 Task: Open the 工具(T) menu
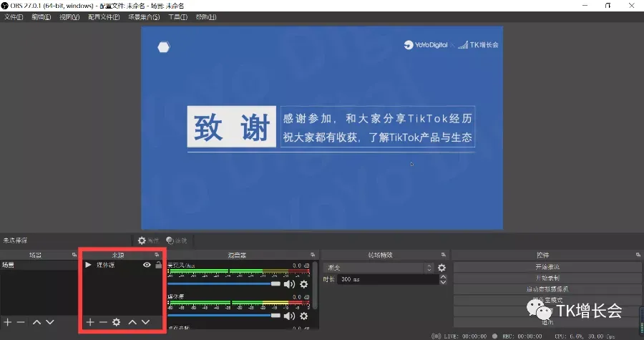coord(178,17)
